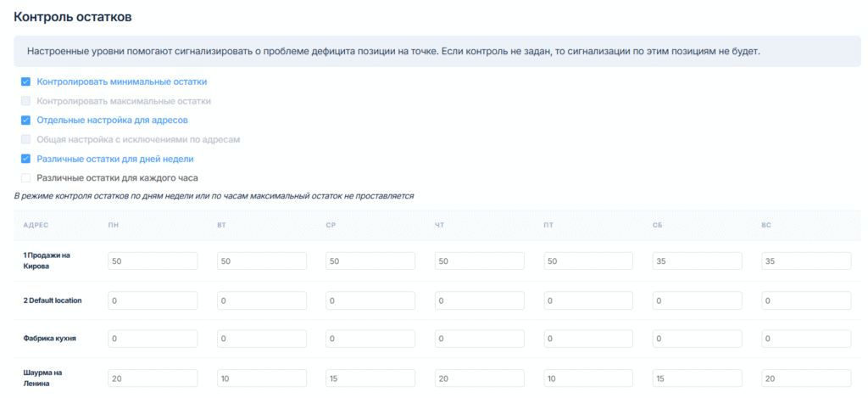Toggle 'Общая настройка с исключениями по адресам'
Image resolution: width=868 pixels, height=398 pixels.
tap(26, 139)
